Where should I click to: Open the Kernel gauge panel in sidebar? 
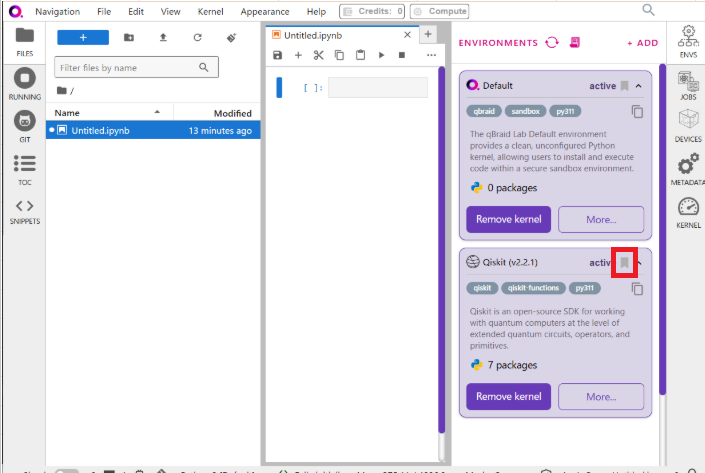(688, 212)
